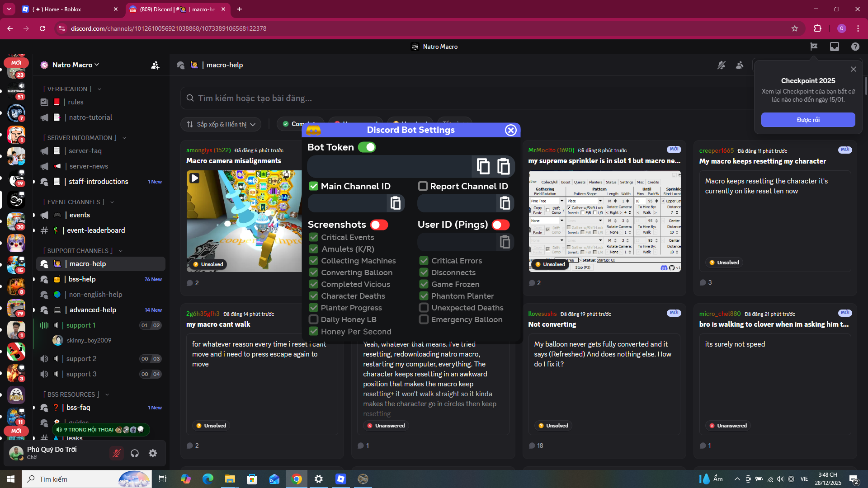Viewport: 868px width, 488px height.
Task: Show the member list icon
Action: click(740, 65)
